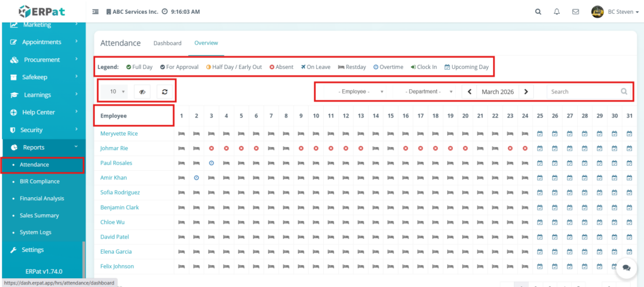Click the attendance Search input field

(582, 92)
